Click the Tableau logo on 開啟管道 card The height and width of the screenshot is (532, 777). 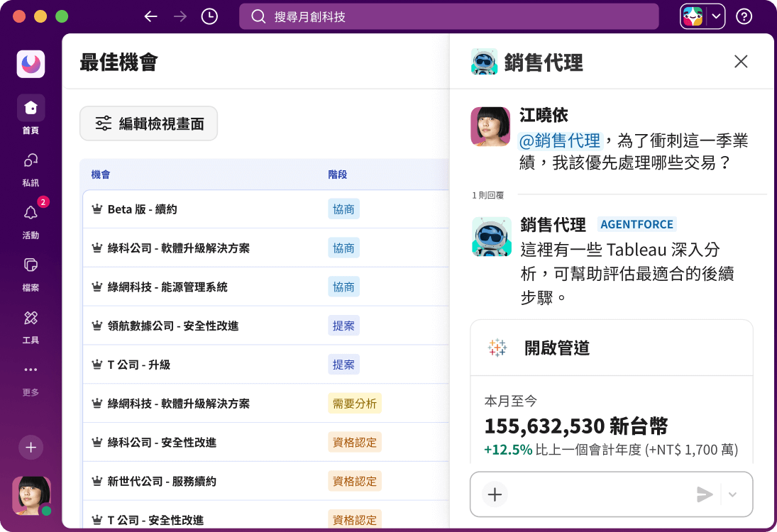click(x=499, y=348)
